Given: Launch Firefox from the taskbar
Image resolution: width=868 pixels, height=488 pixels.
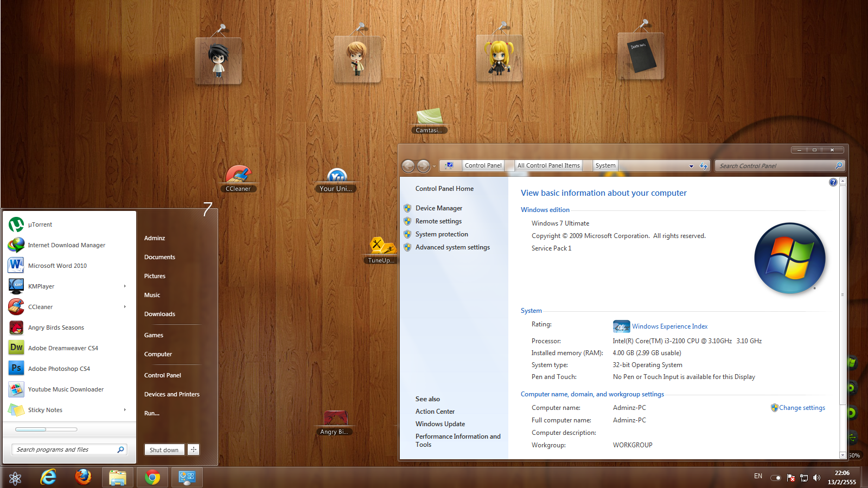Looking at the screenshot, I should point(83,477).
